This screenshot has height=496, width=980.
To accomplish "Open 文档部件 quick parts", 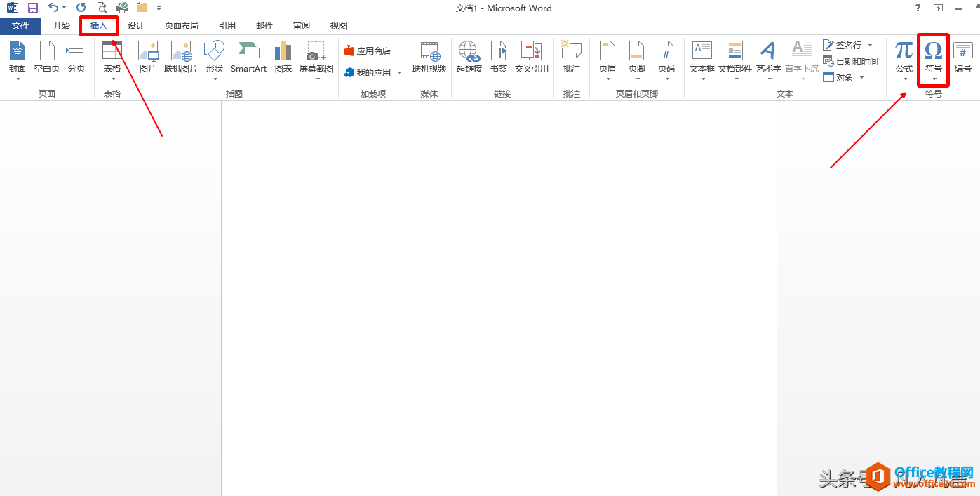I will tap(735, 60).
